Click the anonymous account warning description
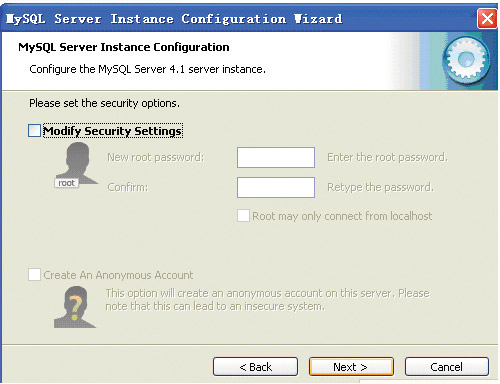This screenshot has height=384, width=500. pyautogui.click(x=267, y=300)
